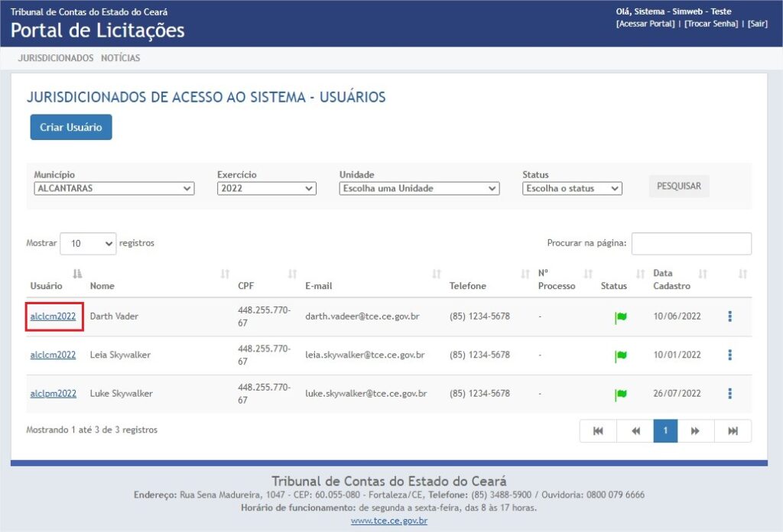Jump to the first page with pagination control
Viewport: 783px width, 532px height.
pyautogui.click(x=597, y=430)
